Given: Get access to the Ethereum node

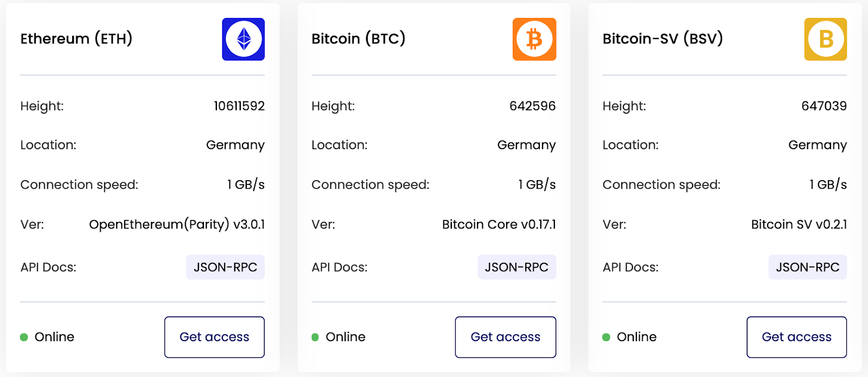Looking at the screenshot, I should tap(214, 337).
